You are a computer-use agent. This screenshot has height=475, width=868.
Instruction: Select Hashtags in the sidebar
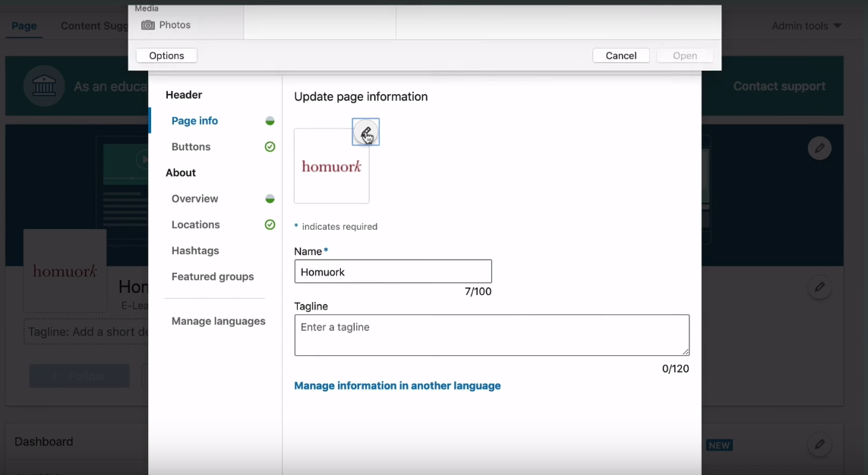coord(195,250)
